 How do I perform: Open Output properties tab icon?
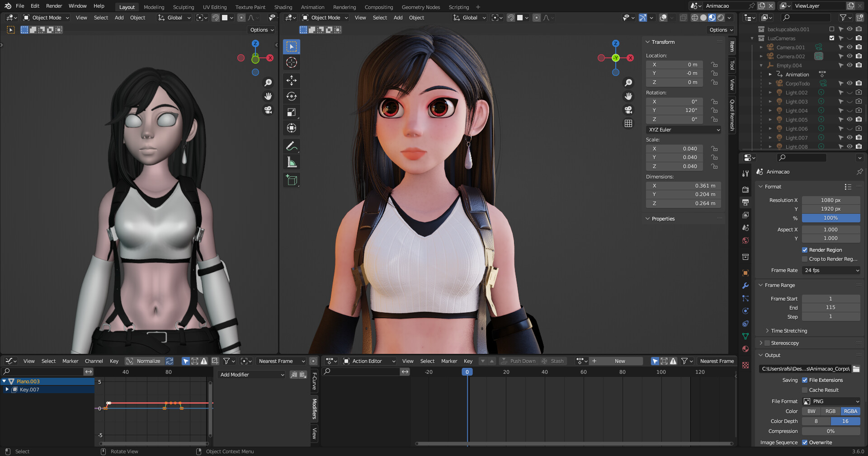tap(745, 202)
